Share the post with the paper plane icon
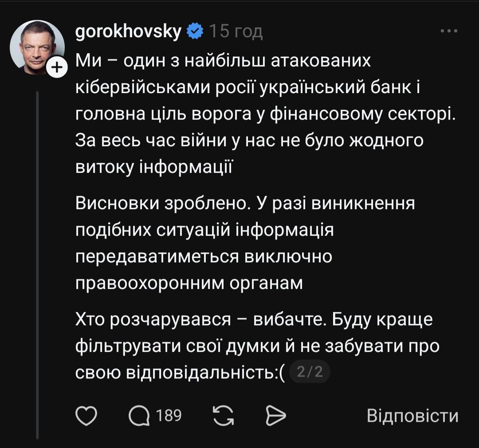 (275, 416)
